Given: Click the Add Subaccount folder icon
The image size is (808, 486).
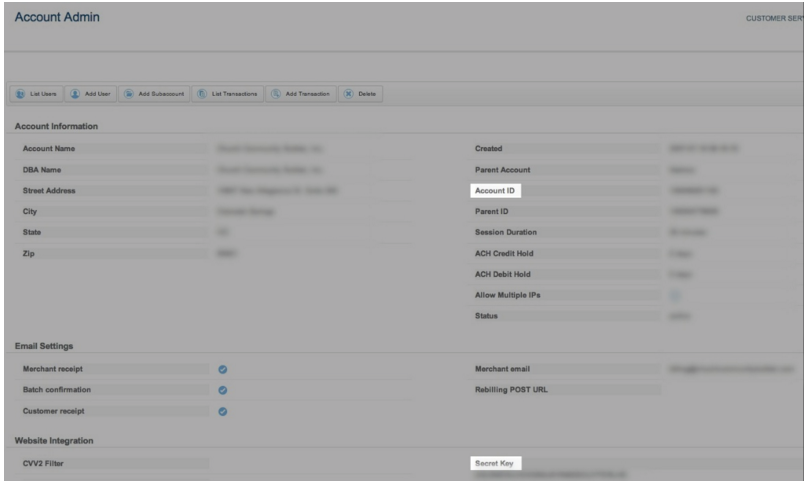Looking at the screenshot, I should (x=129, y=94).
